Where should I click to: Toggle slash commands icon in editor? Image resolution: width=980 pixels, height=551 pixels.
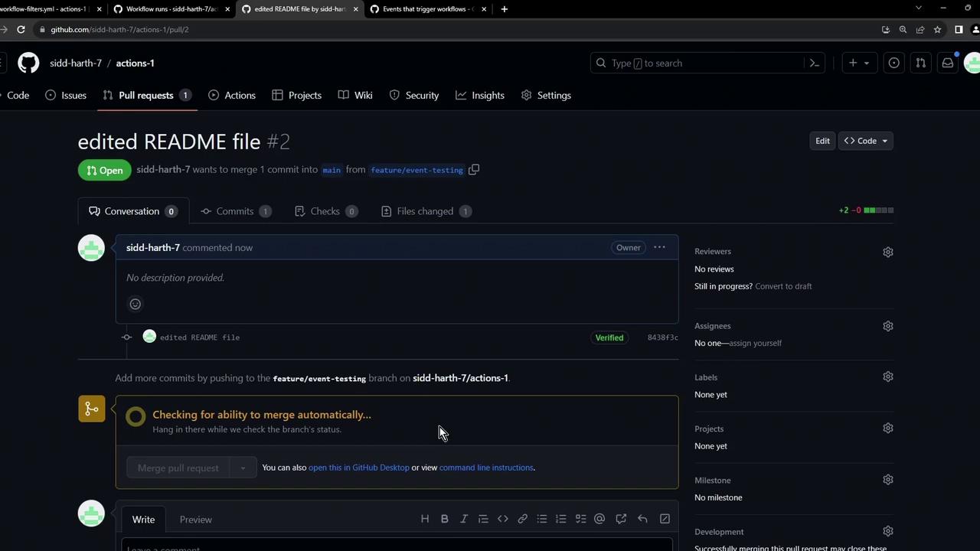tap(665, 519)
